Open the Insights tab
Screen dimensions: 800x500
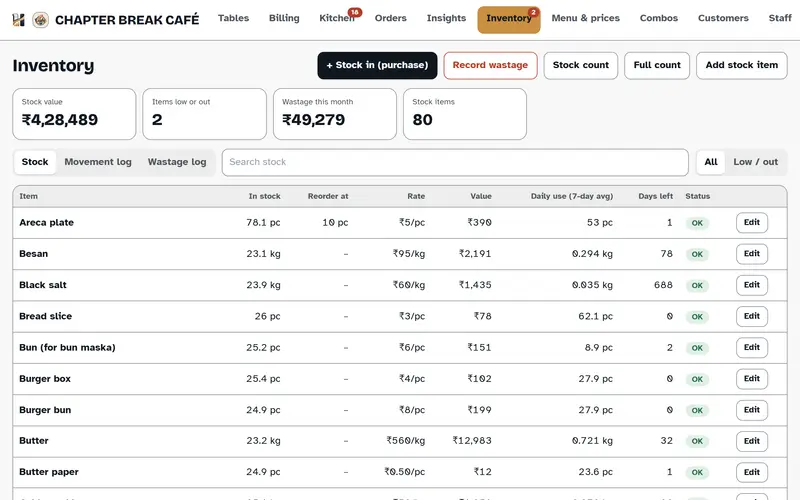pos(446,18)
